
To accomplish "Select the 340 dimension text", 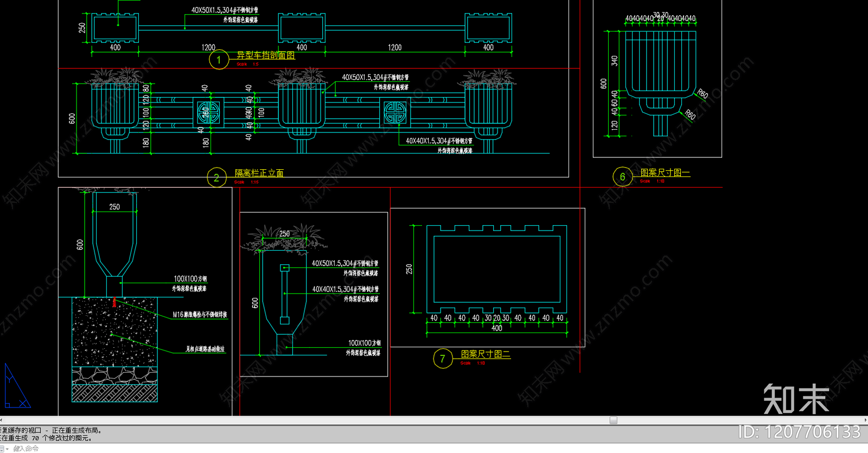I will click(614, 61).
